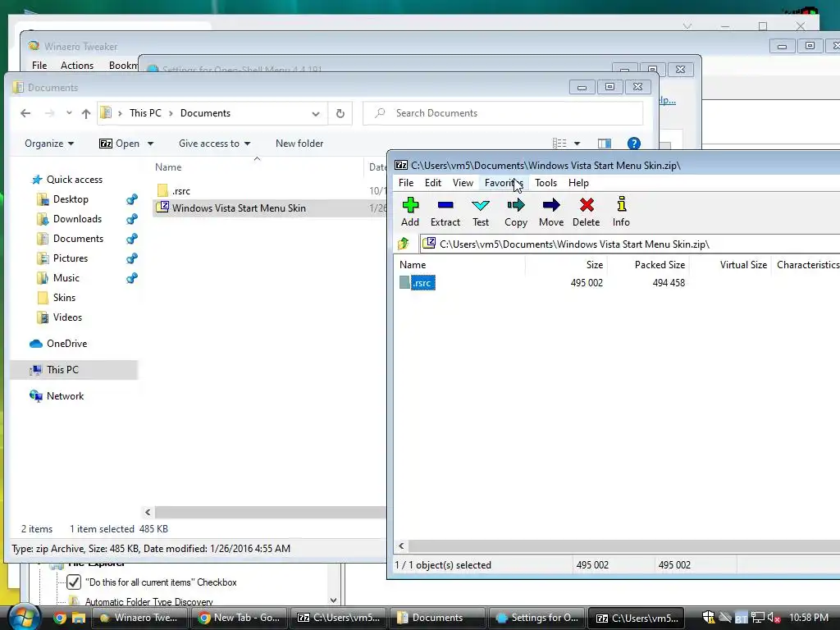Select the .rsrc folder in Documents
Screen dimensions: 840x630
[181, 191]
